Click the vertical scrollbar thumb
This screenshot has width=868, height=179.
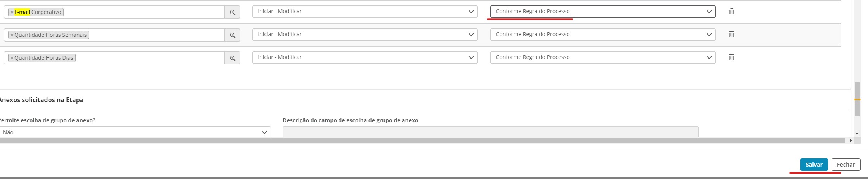857,99
